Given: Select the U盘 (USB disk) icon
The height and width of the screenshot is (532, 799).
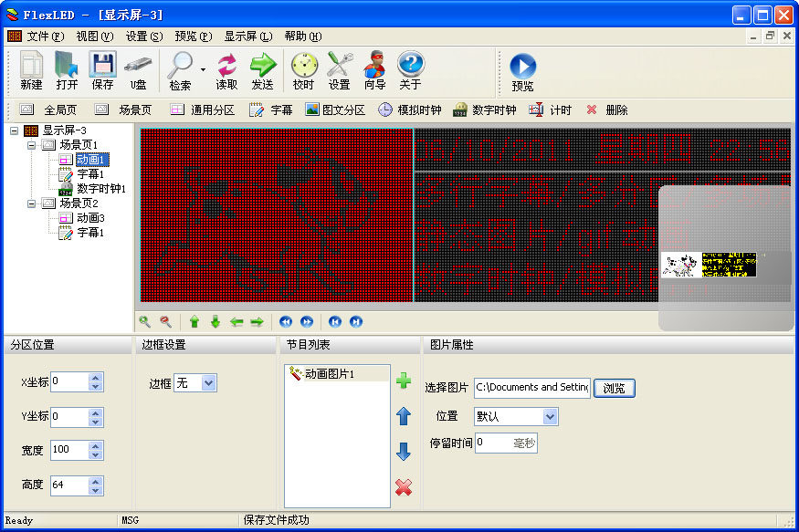Looking at the screenshot, I should [140, 69].
